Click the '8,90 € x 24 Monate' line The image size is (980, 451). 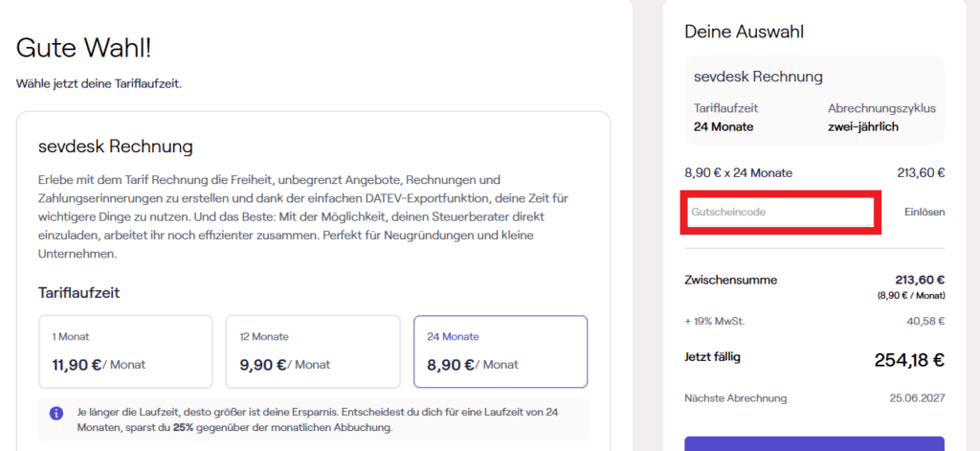tap(738, 173)
